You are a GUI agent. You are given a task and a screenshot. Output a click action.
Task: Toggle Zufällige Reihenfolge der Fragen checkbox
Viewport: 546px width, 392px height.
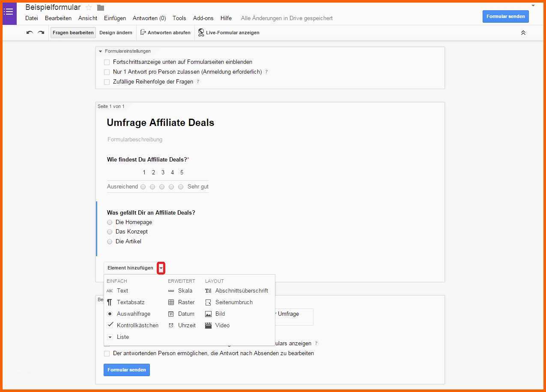107,82
